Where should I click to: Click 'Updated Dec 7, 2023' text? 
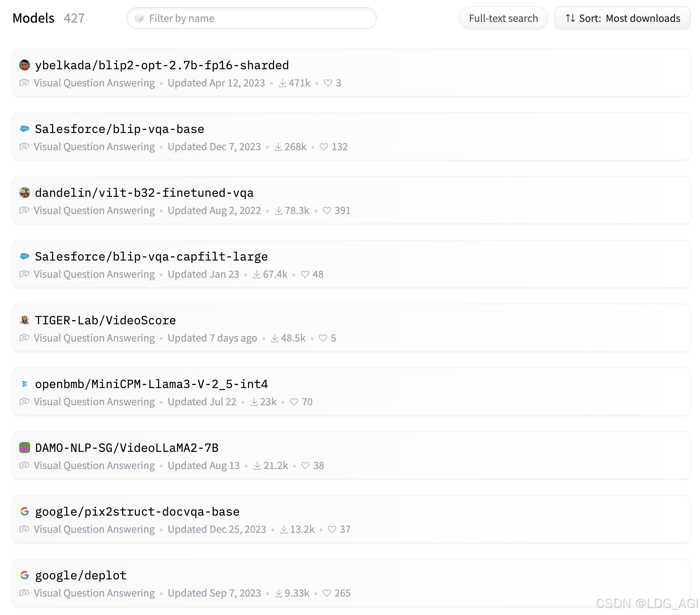pyautogui.click(x=215, y=147)
